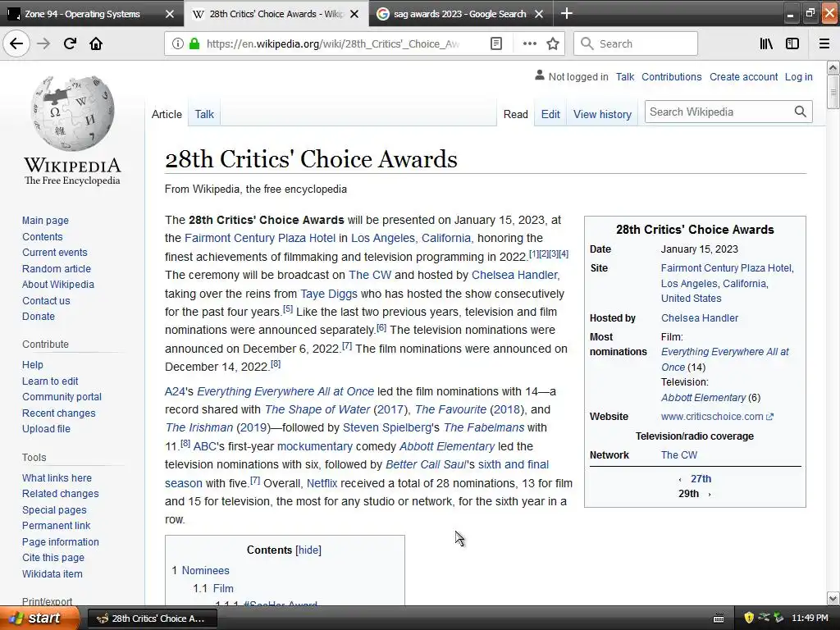Click the keyboard icon in system tray
840x630 pixels.
click(719, 619)
